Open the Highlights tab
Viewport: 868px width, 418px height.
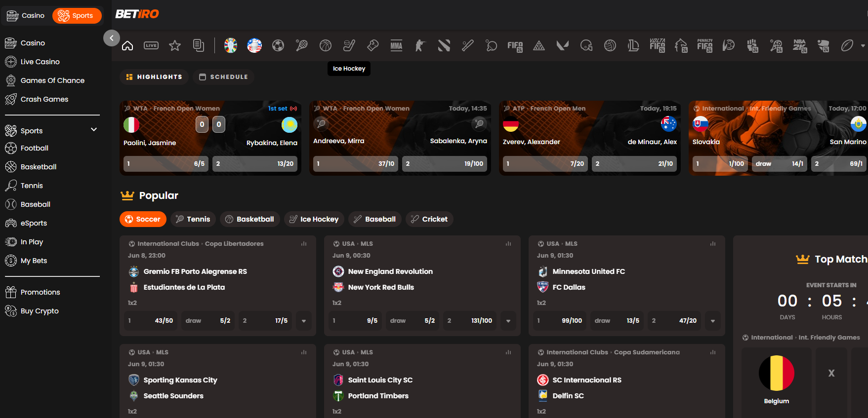(x=154, y=77)
